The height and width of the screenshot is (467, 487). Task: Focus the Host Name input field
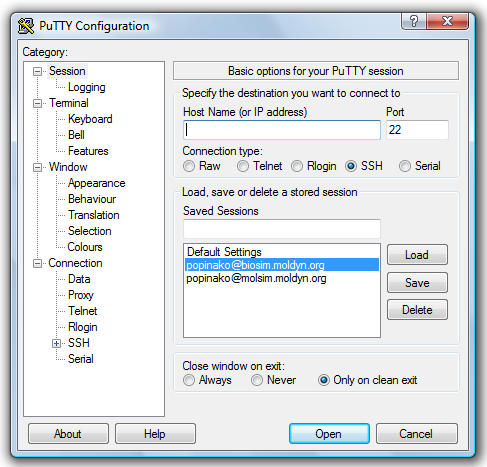click(x=282, y=130)
